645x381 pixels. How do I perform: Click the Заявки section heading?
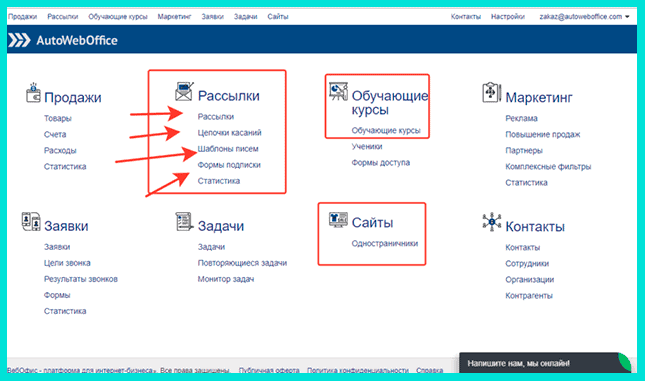(66, 226)
